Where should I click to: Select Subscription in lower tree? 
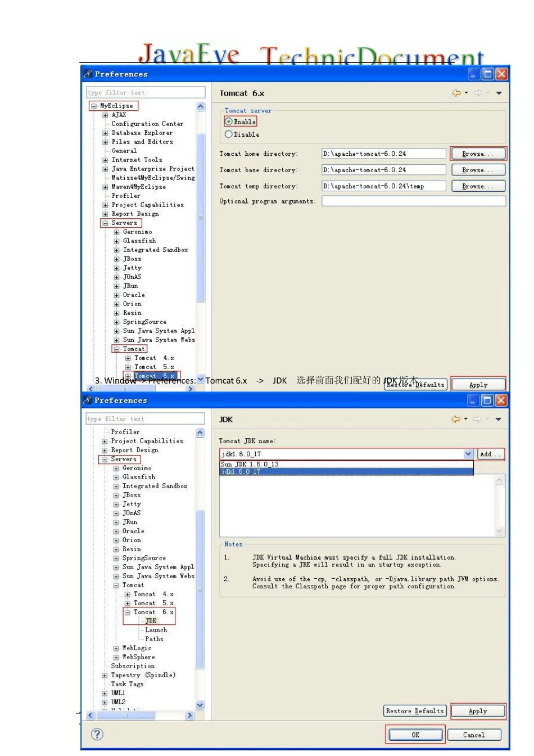(133, 666)
